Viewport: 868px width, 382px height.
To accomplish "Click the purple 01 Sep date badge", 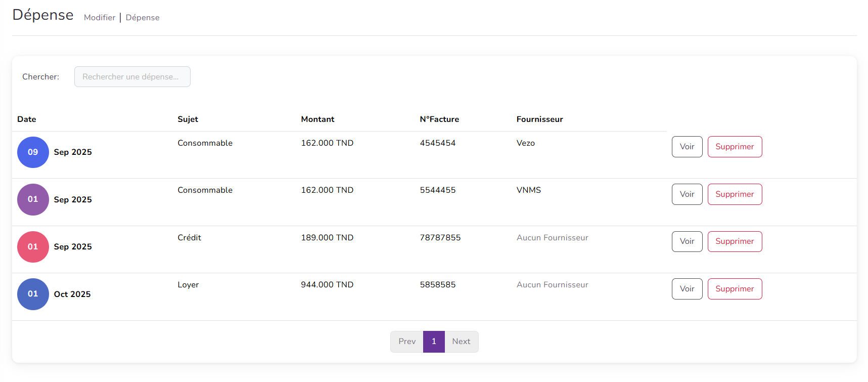I will [x=33, y=199].
